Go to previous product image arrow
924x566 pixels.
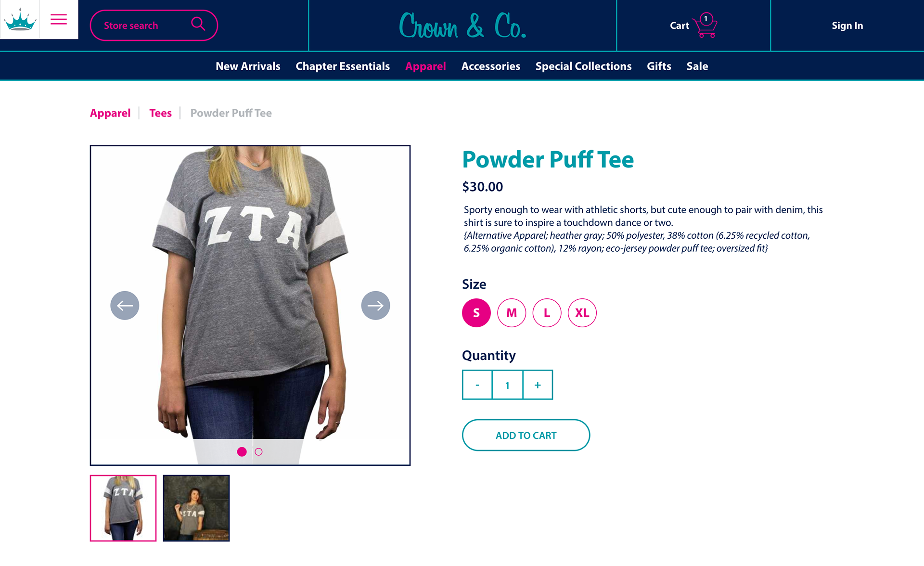pyautogui.click(x=125, y=305)
